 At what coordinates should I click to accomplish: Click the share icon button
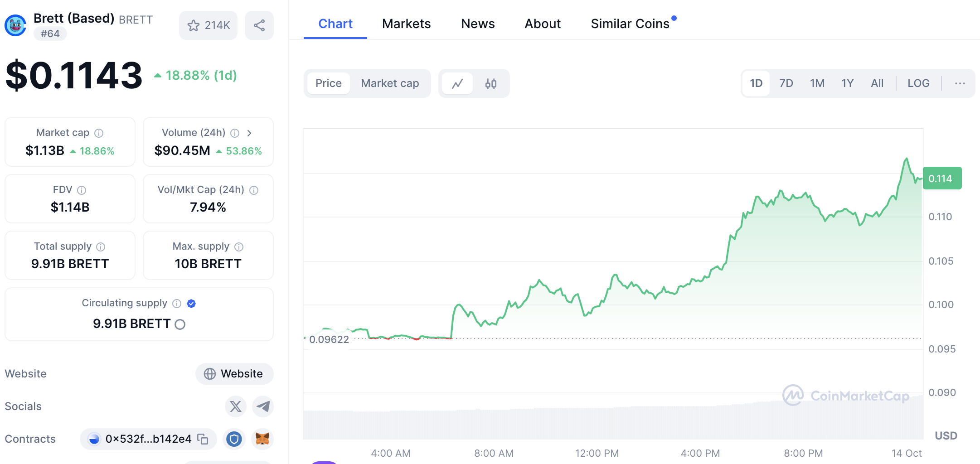259,25
